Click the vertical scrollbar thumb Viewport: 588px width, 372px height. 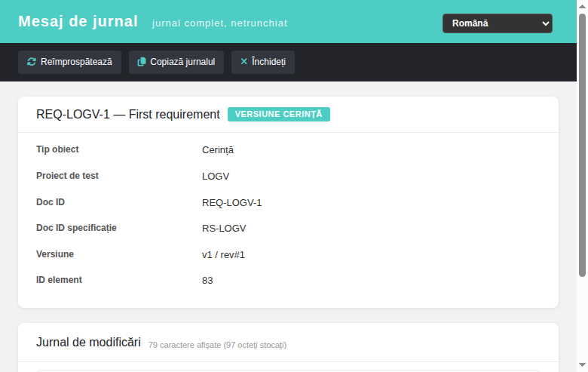pyautogui.click(x=583, y=146)
